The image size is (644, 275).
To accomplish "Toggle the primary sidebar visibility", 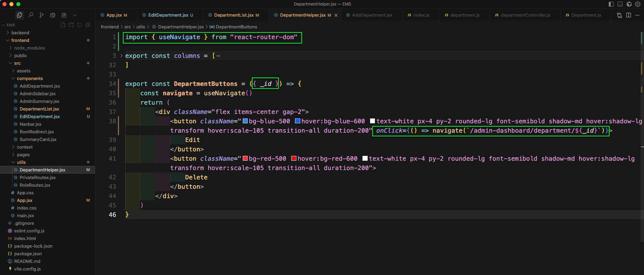I will [x=611, y=4].
